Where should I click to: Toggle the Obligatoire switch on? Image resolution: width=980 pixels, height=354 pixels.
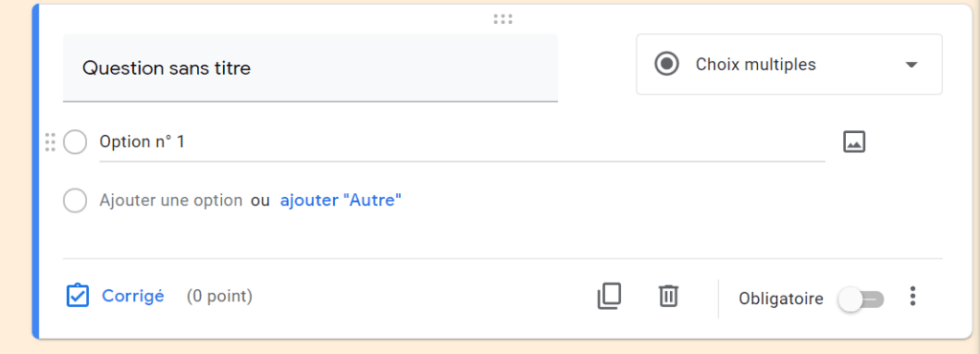(x=861, y=299)
